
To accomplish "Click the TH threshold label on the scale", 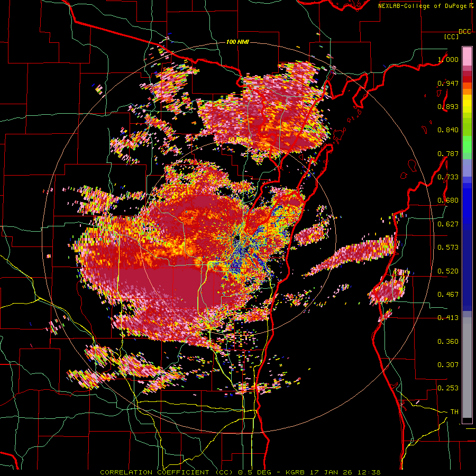I will coord(454,412).
